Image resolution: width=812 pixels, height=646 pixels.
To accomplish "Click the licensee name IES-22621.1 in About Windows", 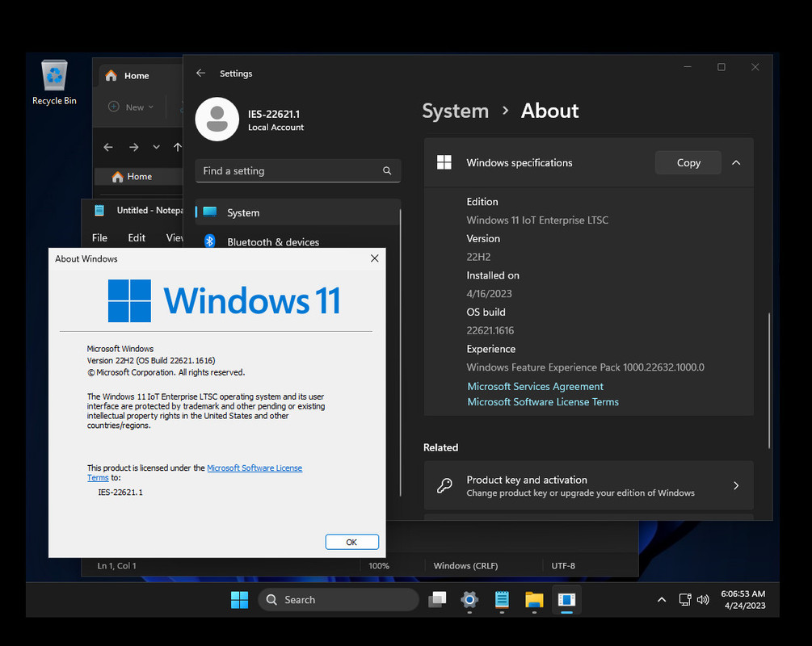I will (120, 493).
